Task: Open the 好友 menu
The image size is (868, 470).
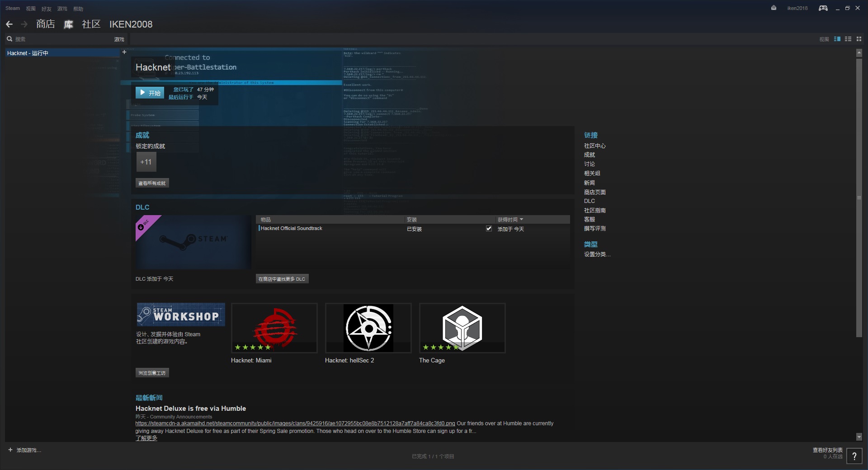Action: tap(47, 9)
